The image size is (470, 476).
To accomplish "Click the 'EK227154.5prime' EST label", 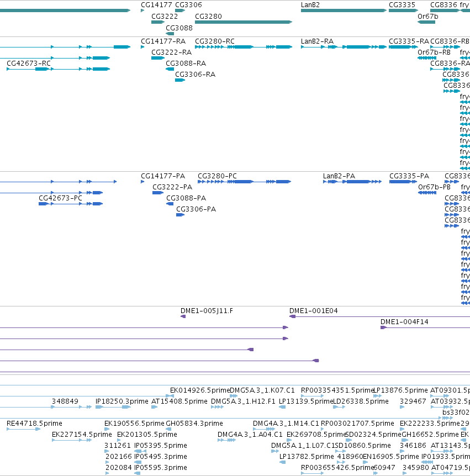I will pyautogui.click(x=82, y=434).
